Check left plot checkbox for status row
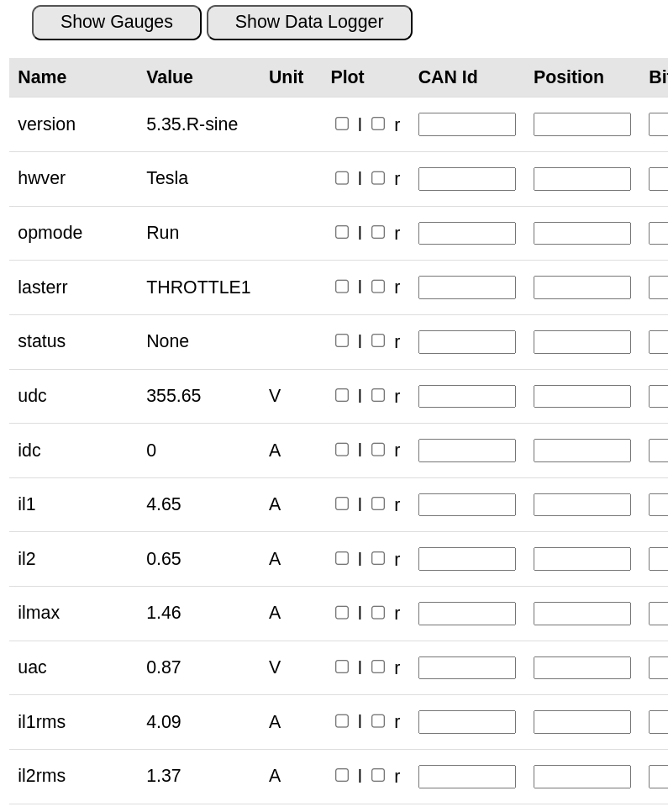The image size is (668, 812). [x=342, y=340]
